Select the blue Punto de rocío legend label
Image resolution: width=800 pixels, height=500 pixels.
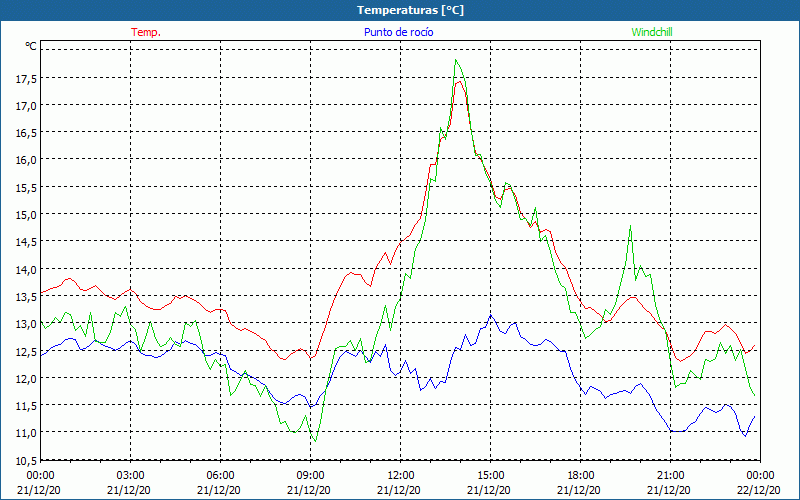click(398, 32)
